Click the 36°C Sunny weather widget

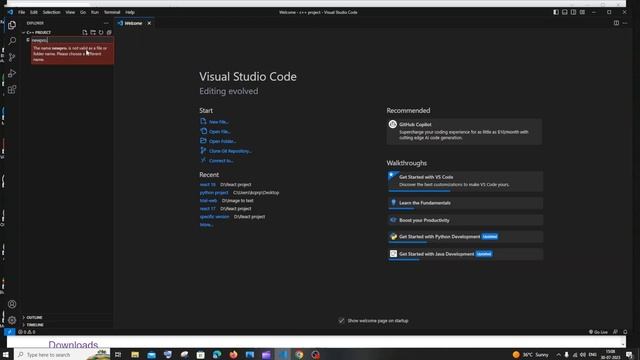tap(531, 355)
